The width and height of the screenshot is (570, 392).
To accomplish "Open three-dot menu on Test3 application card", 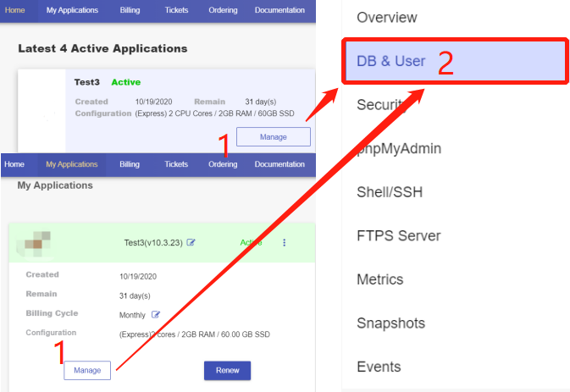I will pyautogui.click(x=284, y=243).
